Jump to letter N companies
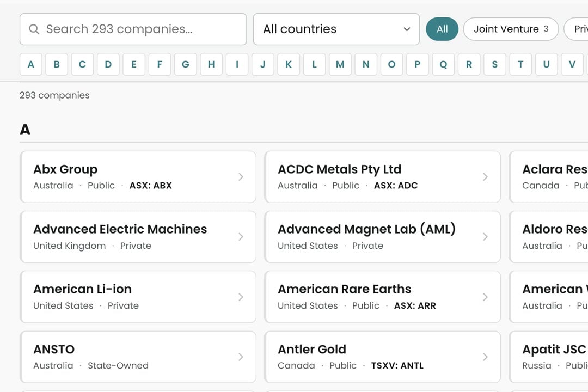This screenshot has width=588, height=392. tap(366, 65)
